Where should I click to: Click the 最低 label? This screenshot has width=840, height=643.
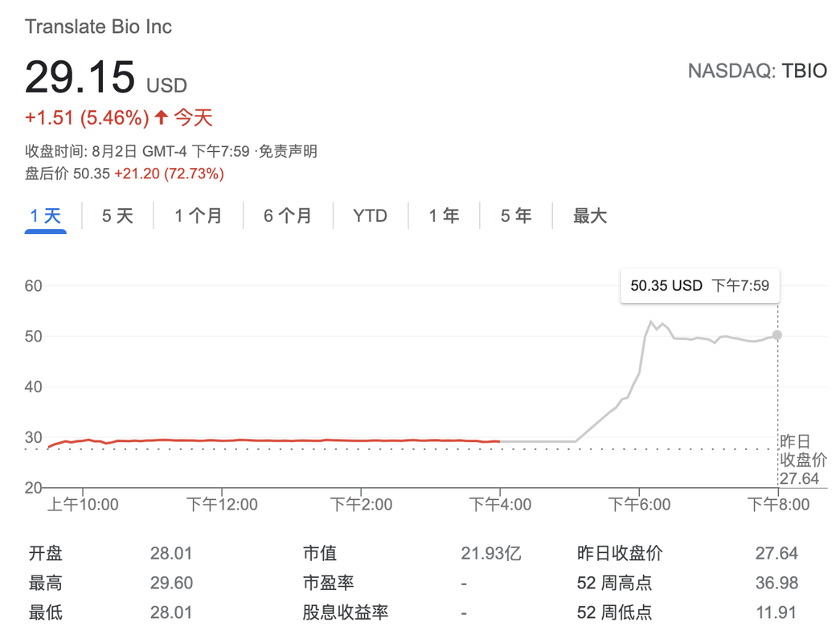point(46,612)
